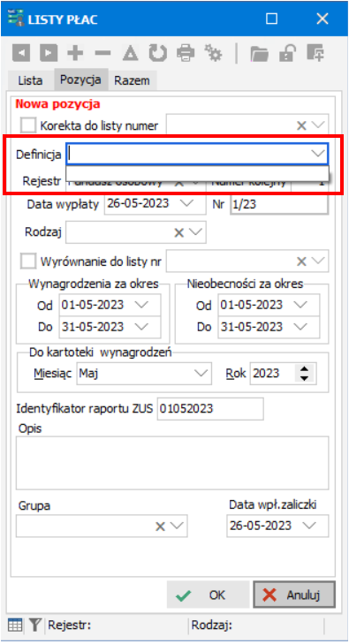Open Nieobecności za okres Od date dropdown
The height and width of the screenshot is (644, 349).
(x=300, y=305)
